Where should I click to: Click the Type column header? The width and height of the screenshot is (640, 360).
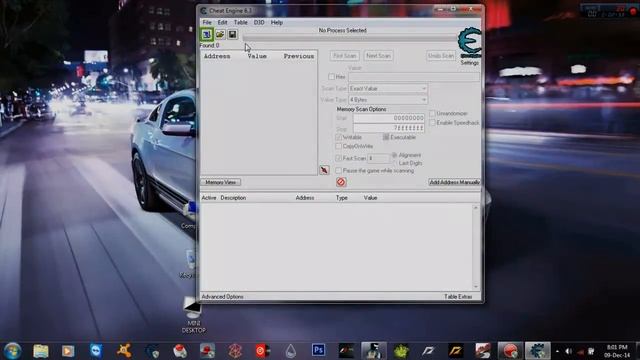click(x=342, y=198)
